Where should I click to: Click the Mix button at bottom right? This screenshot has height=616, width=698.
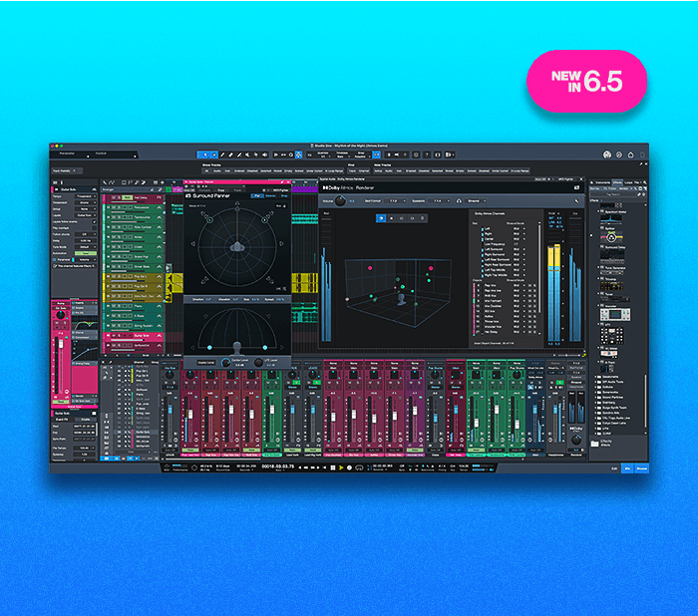click(627, 466)
